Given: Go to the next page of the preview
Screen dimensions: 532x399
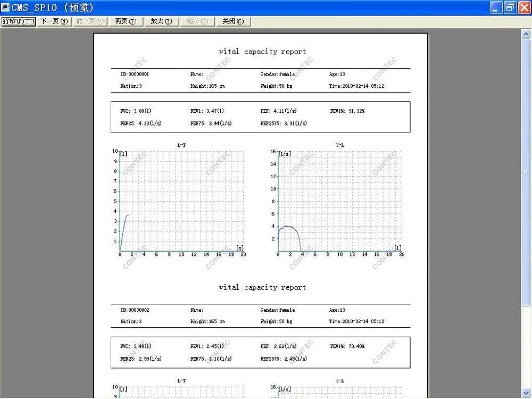Looking at the screenshot, I should (53, 21).
